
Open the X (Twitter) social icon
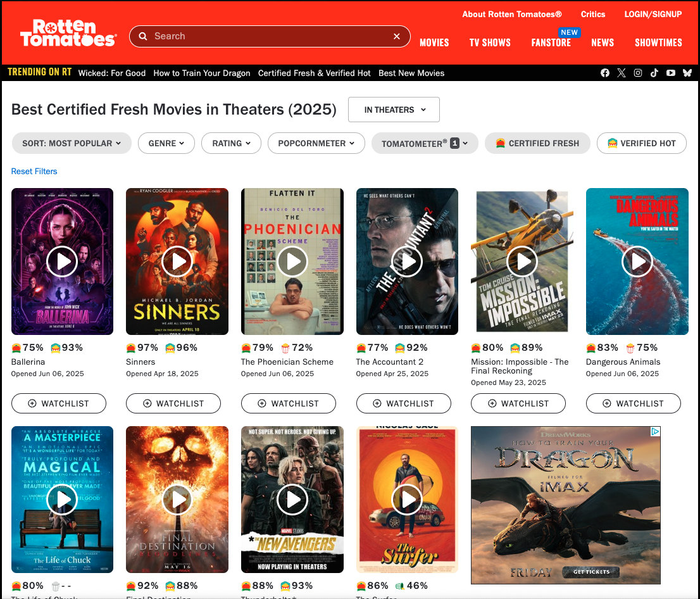click(x=622, y=73)
